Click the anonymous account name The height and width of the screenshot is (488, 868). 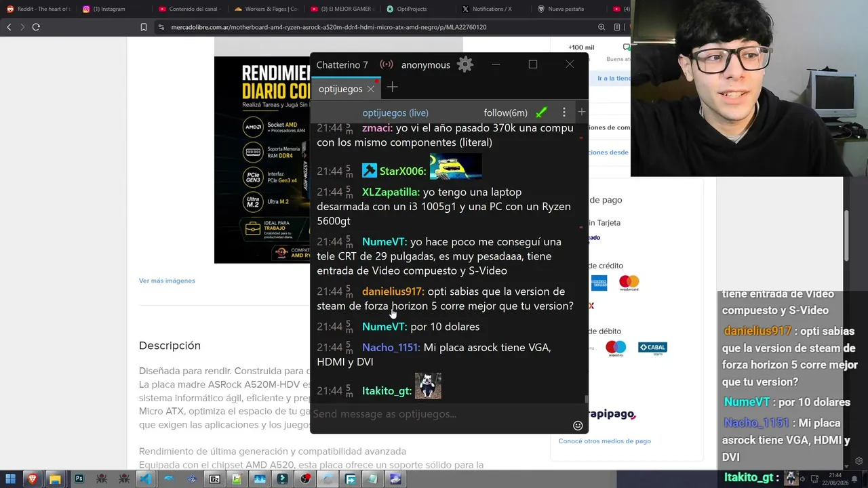click(x=426, y=65)
